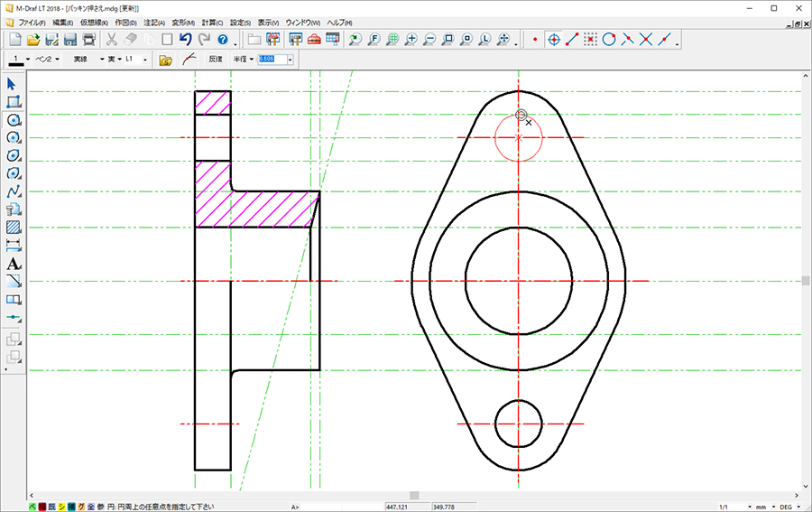This screenshot has height=512, width=812.
Task: Toggle the intersection snap (X) icon
Action: coord(646,39)
